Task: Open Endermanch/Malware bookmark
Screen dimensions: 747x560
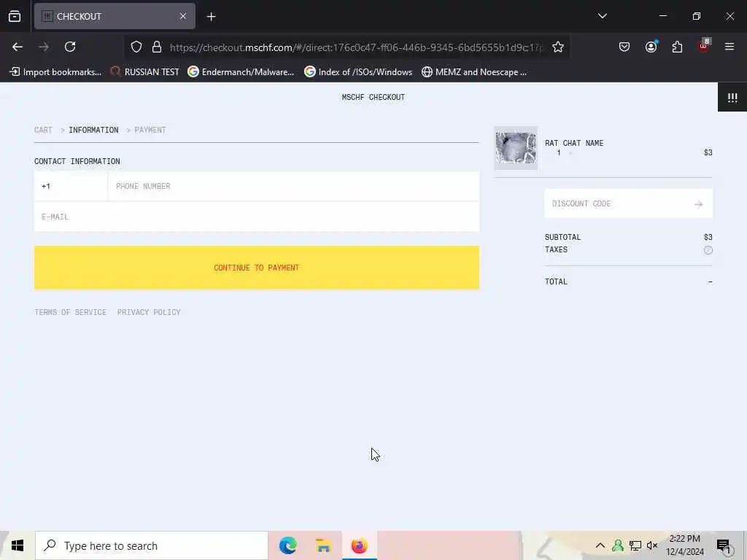Action: pos(241,72)
